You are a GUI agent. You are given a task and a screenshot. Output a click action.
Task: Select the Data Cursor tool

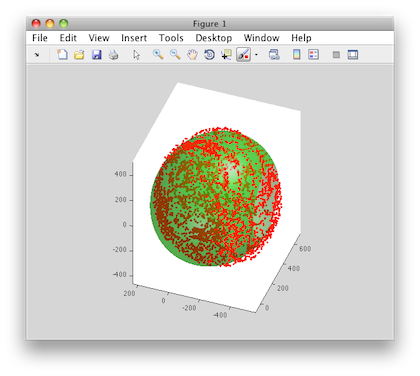coord(226,54)
